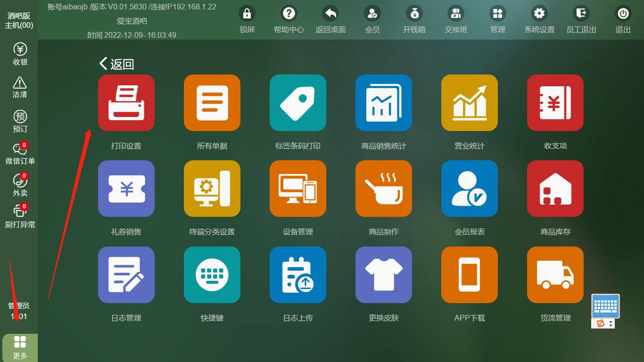644x362 pixels.
Task: Open 日志上传 calendar upload icon
Action: point(298,275)
